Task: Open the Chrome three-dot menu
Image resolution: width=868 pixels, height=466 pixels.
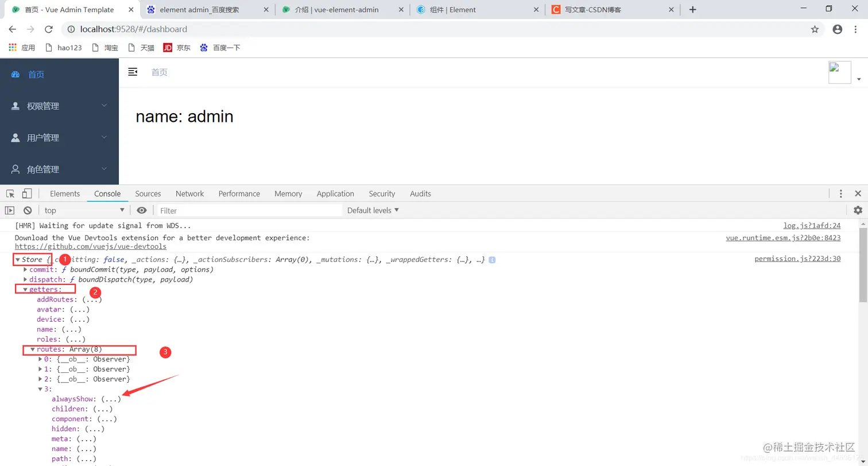Action: 857,29
